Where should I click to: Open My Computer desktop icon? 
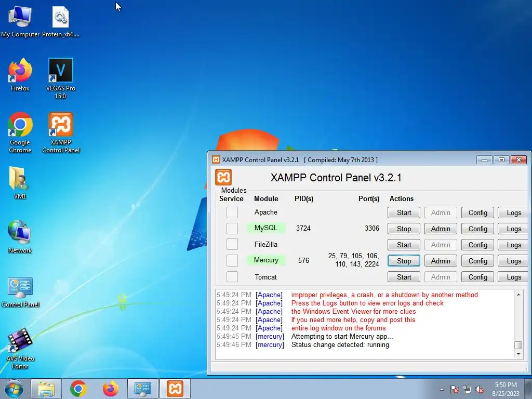pos(20,21)
